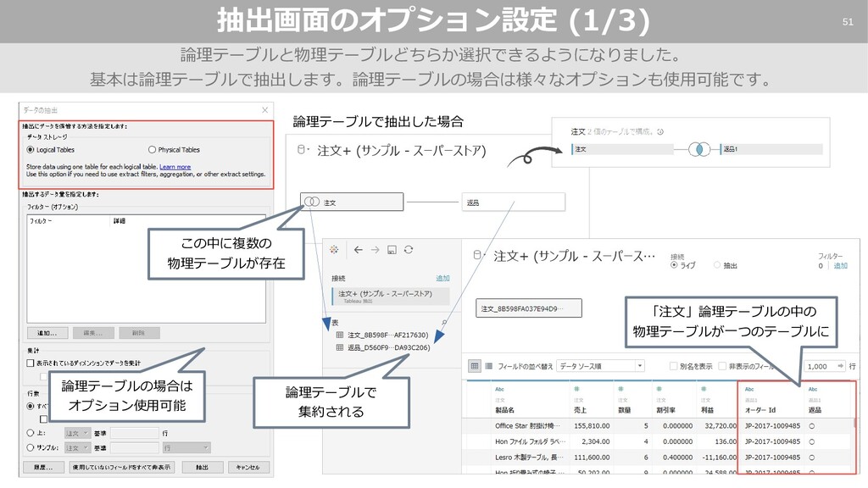This screenshot has height=488, width=868.
Task: Select the 上: rows radio button
Action: click(31, 433)
